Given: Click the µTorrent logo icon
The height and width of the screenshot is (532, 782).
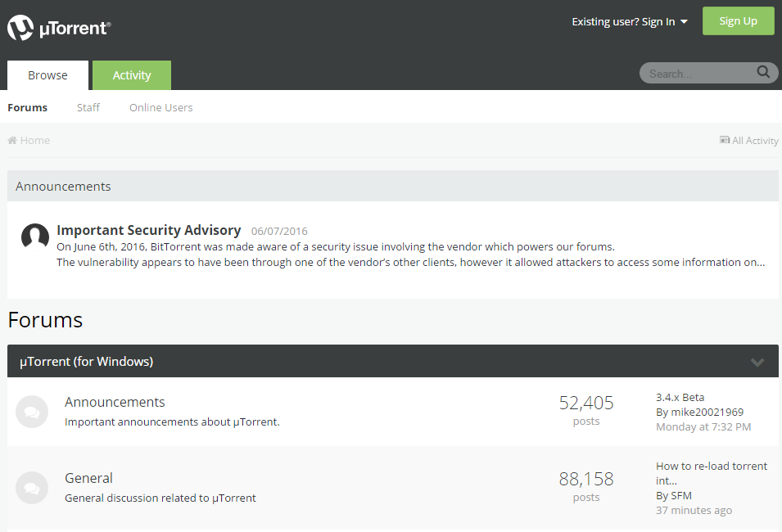Looking at the screenshot, I should coord(20,28).
